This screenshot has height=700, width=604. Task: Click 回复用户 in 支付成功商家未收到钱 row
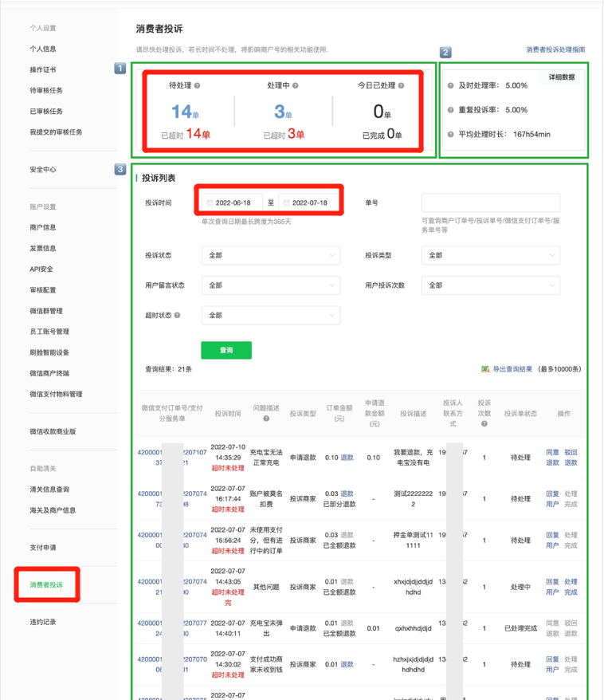pyautogui.click(x=552, y=664)
